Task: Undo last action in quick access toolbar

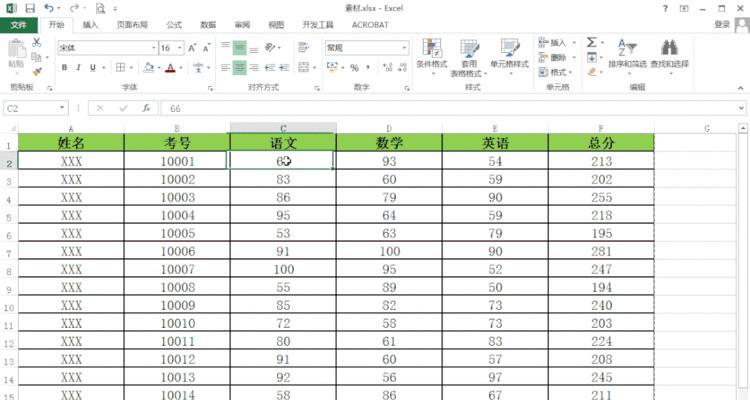Action: pos(49,8)
